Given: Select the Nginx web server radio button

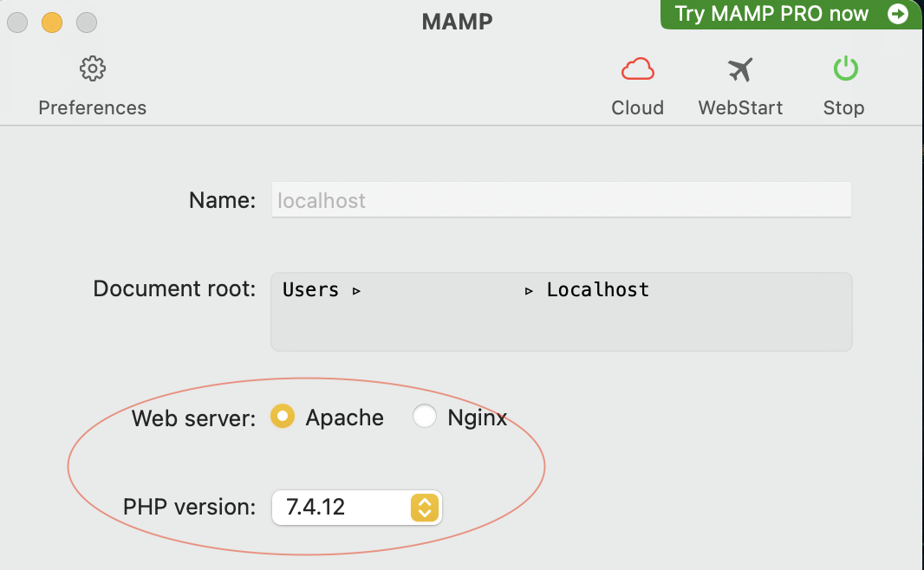Looking at the screenshot, I should pyautogui.click(x=424, y=417).
